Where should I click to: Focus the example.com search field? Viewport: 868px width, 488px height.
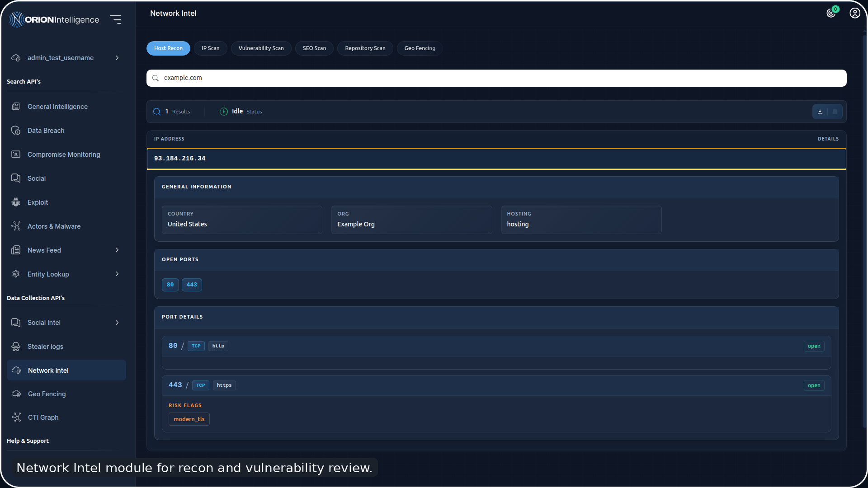coord(496,78)
